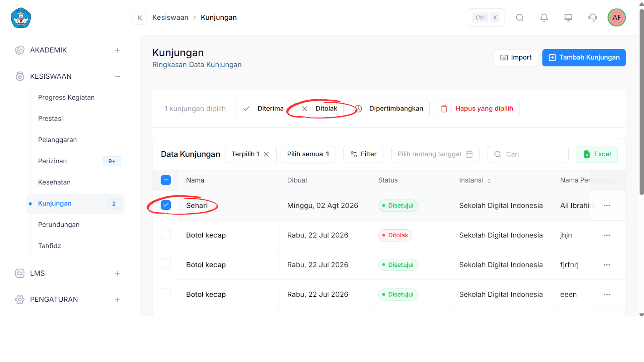Open row actions for jhjn visit

tap(607, 235)
